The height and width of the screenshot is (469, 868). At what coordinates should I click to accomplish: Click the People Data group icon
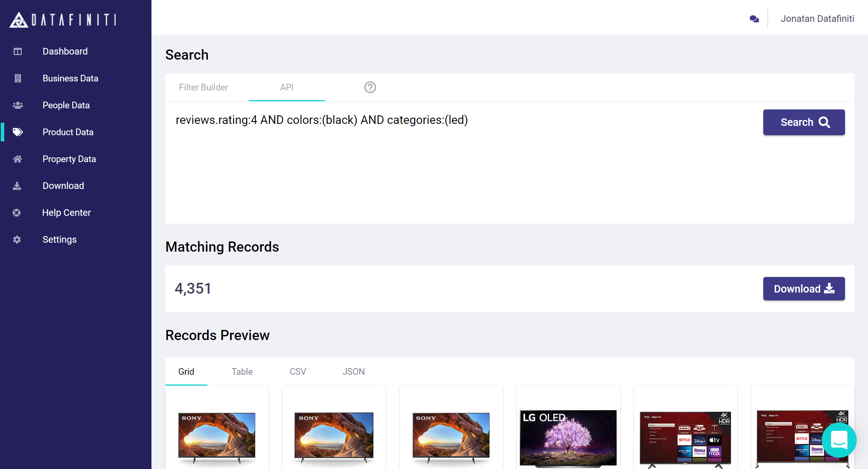pos(18,105)
